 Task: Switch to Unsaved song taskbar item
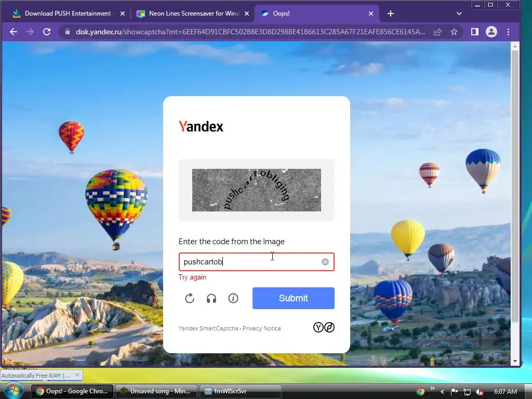click(156, 391)
